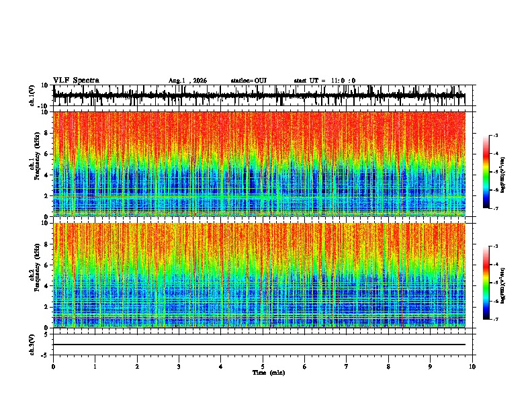Viewport: 532px width, 411px height.
Task: Click the "ch.1(V)" waveform axis label
Action: 32,95
